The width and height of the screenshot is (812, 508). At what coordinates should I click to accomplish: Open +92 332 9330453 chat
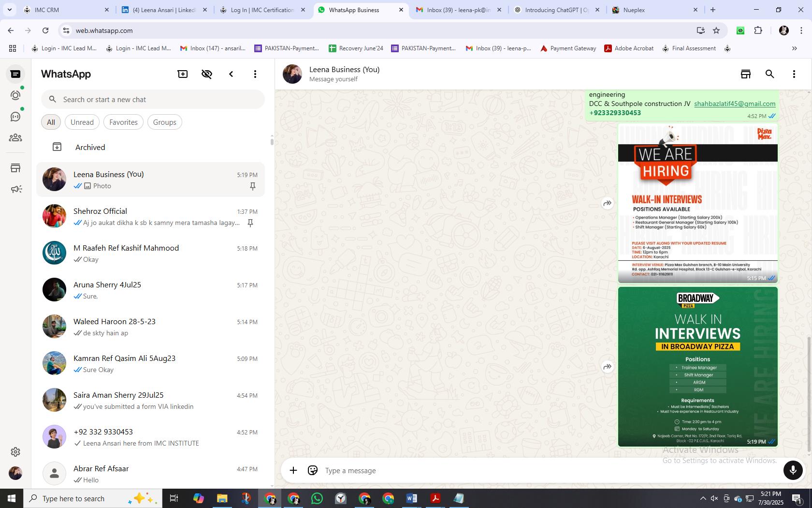point(150,437)
